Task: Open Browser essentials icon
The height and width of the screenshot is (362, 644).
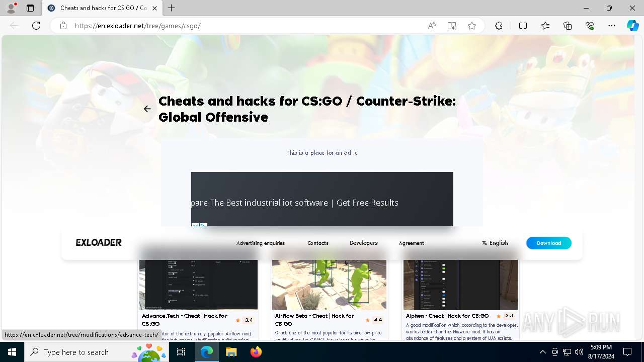Action: point(590,26)
